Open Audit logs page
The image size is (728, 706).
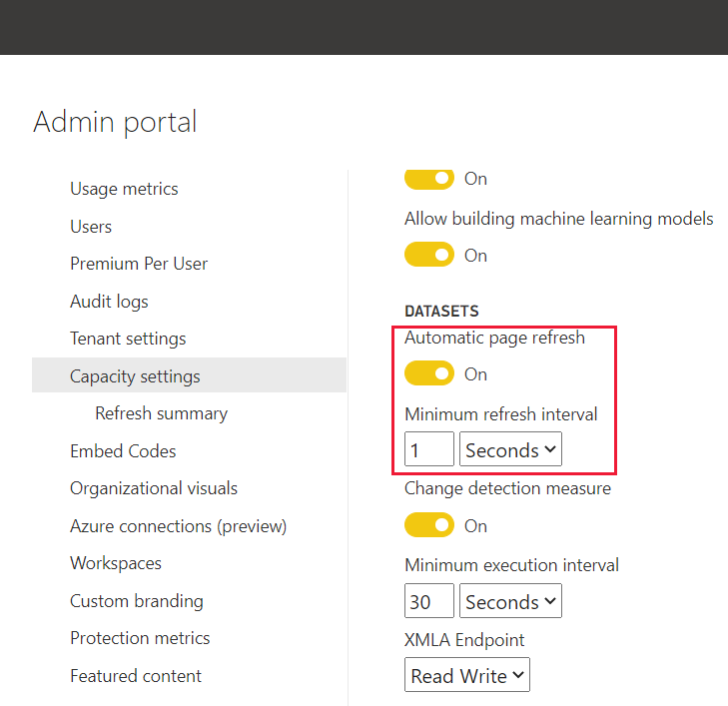(109, 302)
